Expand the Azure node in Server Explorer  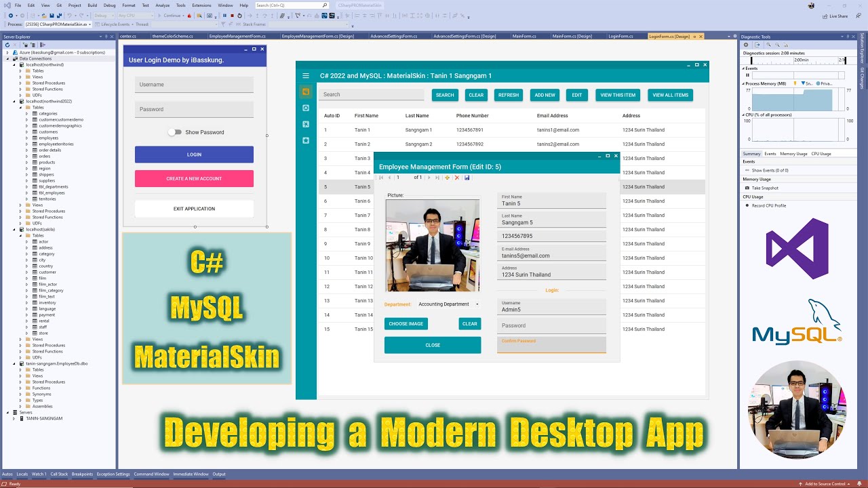click(7, 52)
